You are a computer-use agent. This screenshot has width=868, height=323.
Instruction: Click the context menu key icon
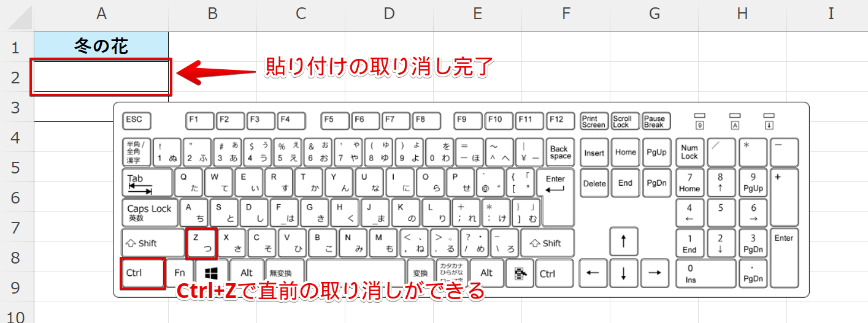[x=519, y=273]
